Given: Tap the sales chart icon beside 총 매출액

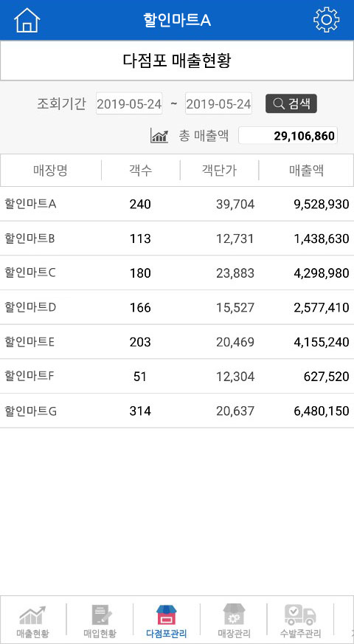Looking at the screenshot, I should click(159, 136).
